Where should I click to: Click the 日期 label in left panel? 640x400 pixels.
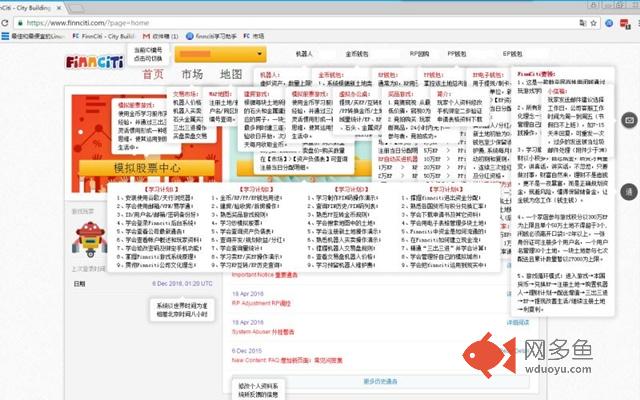(x=79, y=284)
